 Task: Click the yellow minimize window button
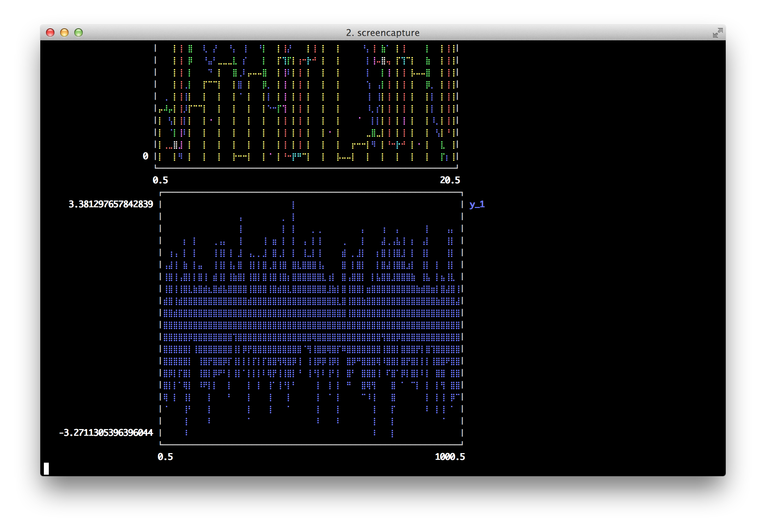pos(64,33)
